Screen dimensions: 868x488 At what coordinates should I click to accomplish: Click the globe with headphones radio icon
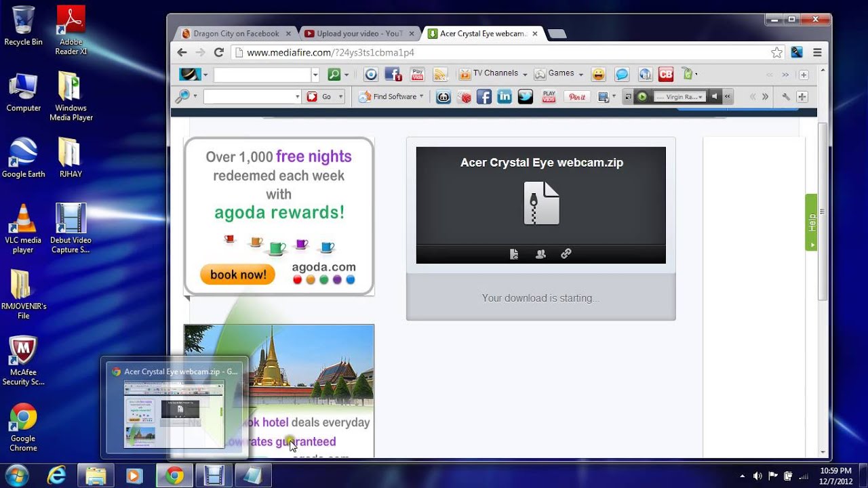tap(645, 74)
